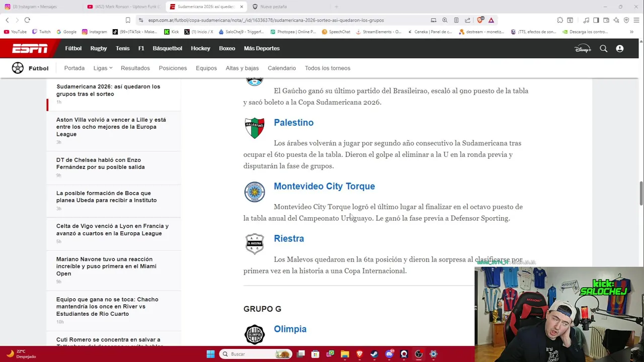
Task: Toggle the browser sidebar panel icon
Action: pyautogui.click(x=596, y=20)
